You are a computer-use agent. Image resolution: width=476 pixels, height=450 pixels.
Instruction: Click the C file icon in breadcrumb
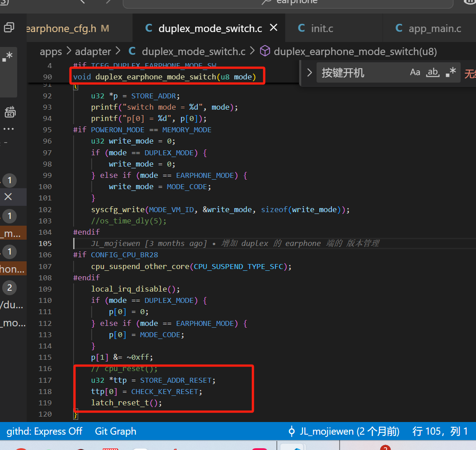132,51
